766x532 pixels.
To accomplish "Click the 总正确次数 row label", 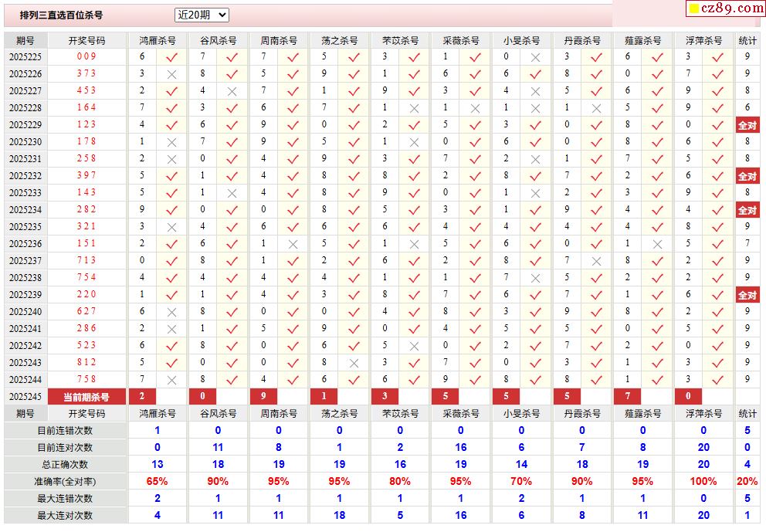I will pyautogui.click(x=65, y=465).
